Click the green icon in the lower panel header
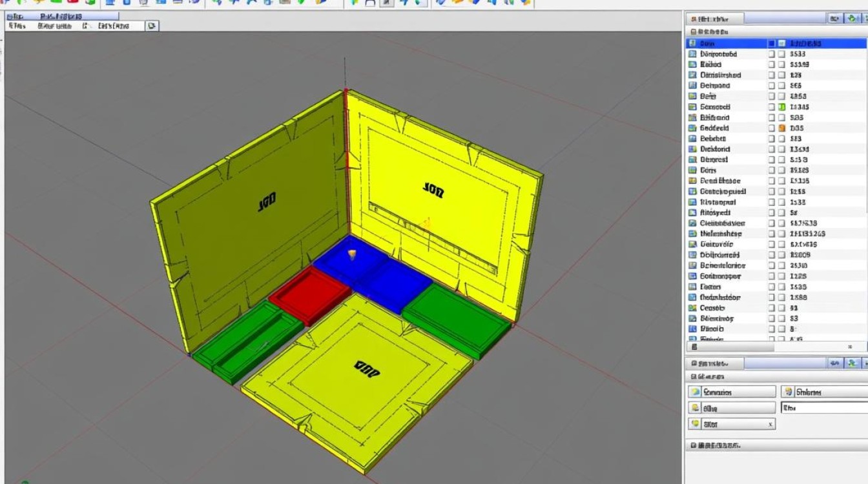Image resolution: width=868 pixels, height=484 pixels. (852, 364)
